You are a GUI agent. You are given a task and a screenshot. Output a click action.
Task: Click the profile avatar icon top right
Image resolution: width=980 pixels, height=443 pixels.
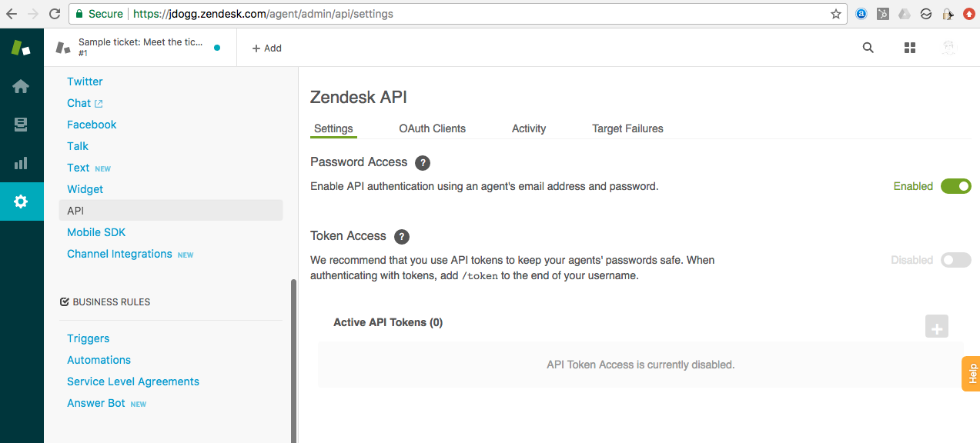tap(948, 47)
